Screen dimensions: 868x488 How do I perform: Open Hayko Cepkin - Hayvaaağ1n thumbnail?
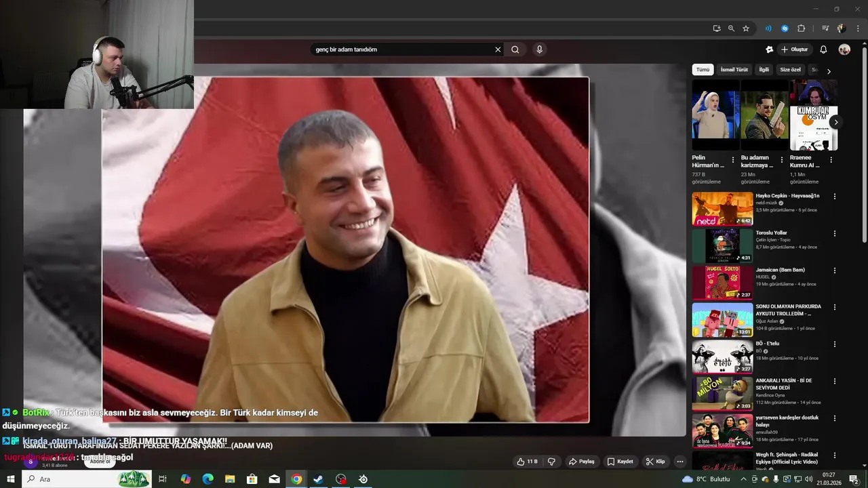tap(722, 209)
